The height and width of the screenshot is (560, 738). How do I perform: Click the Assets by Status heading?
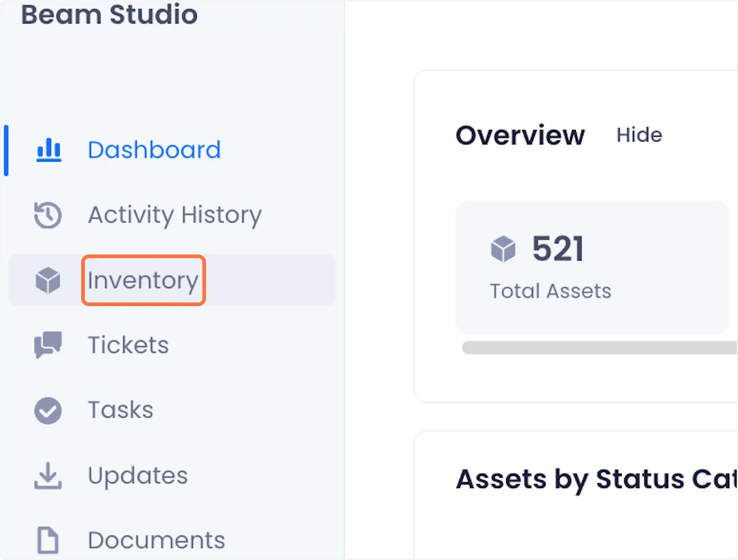click(597, 479)
